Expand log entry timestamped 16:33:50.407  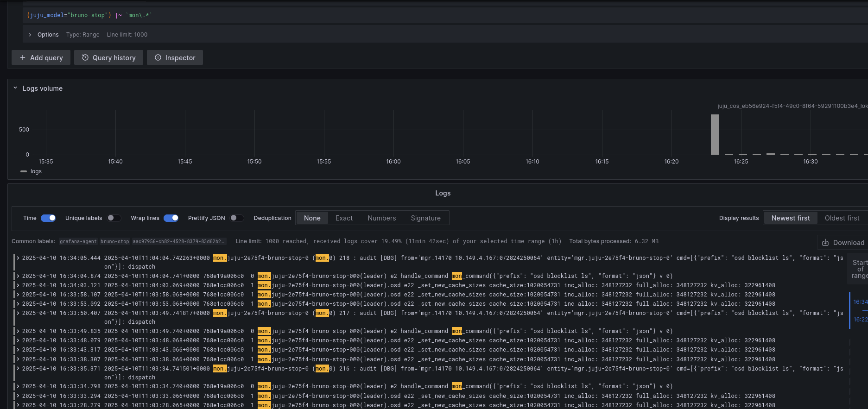[18, 313]
